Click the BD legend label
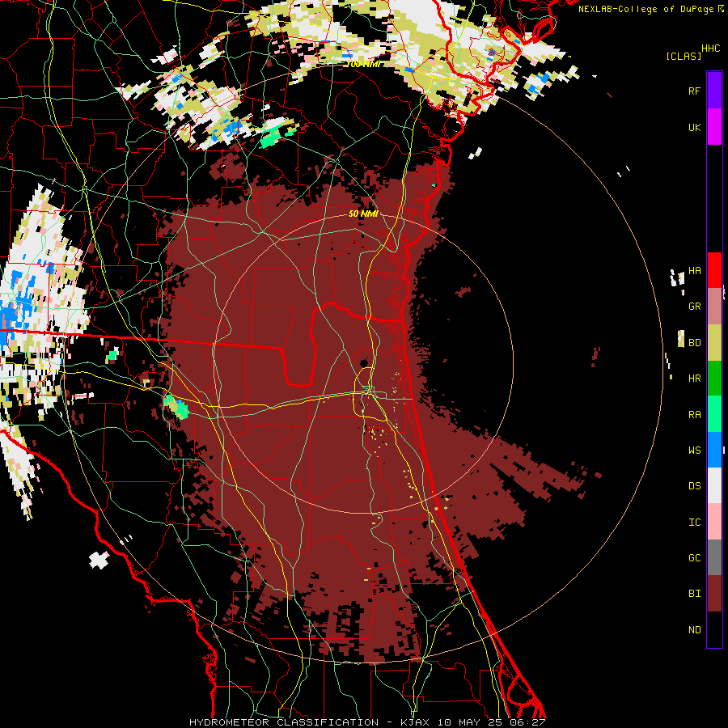The width and height of the screenshot is (728, 728). (694, 343)
